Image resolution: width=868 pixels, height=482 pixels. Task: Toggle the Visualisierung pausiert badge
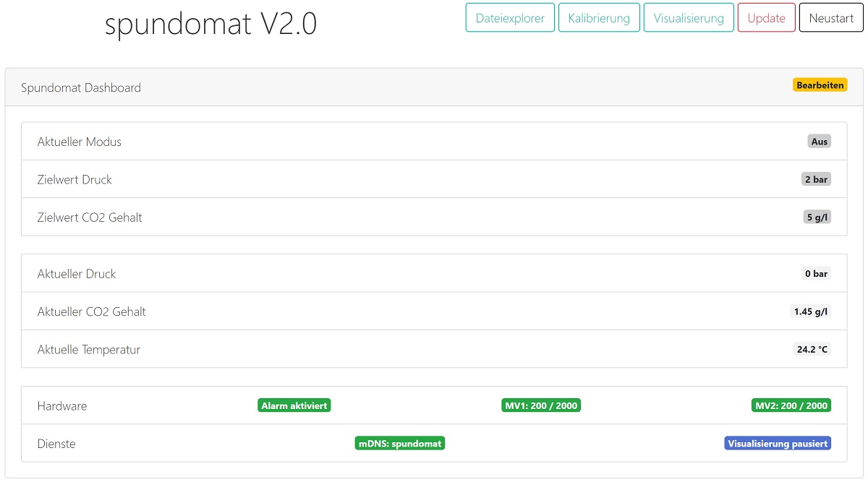(778, 444)
